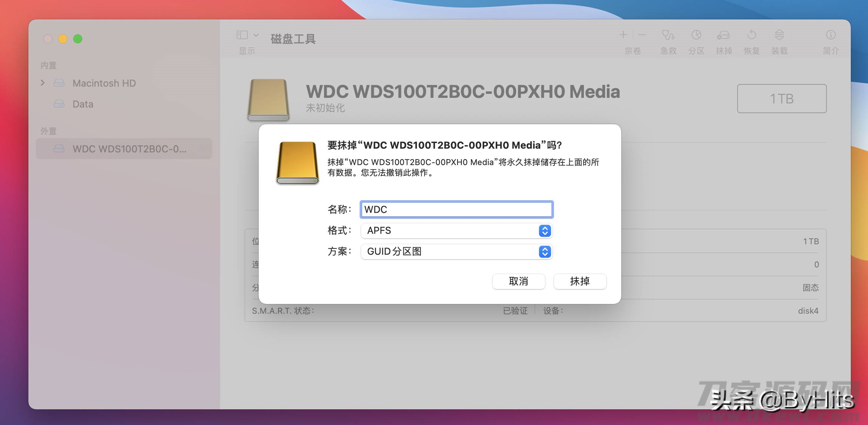Confirm with the 抹掉 erase button in dialog
868x425 pixels.
(x=580, y=281)
